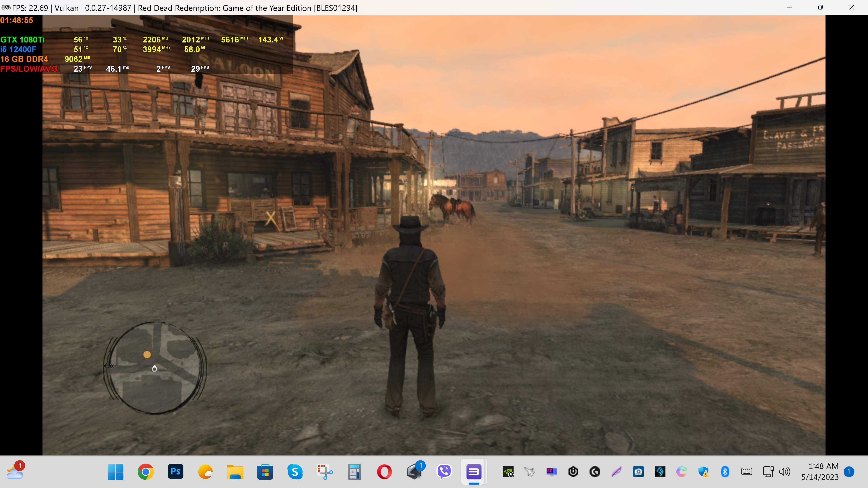Screen dimensions: 868x488
Task: Open Calculator from the taskbar
Action: pyautogui.click(x=354, y=472)
